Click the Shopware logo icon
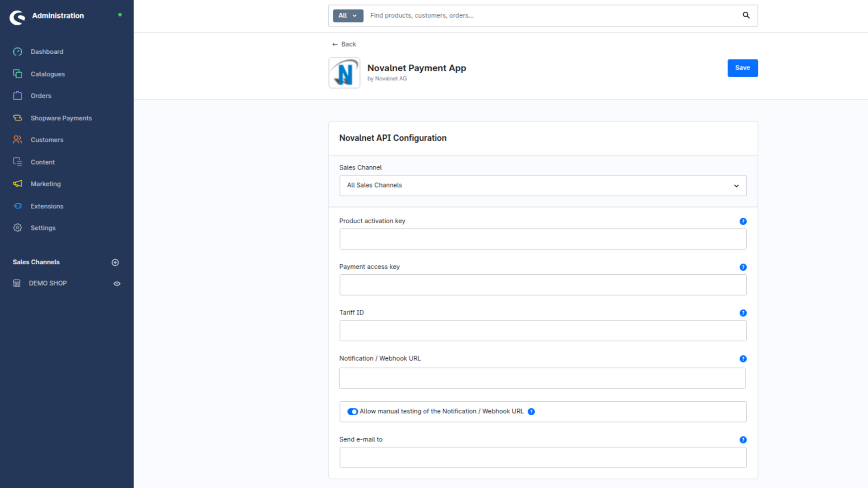 pos(17,17)
